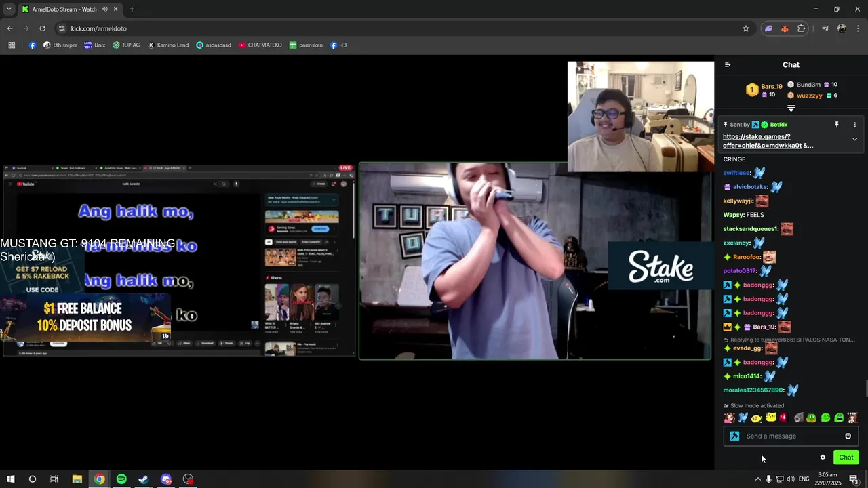The height and width of the screenshot is (488, 868).
Task: Insert the red gem quick emote
Action: click(x=784, y=418)
